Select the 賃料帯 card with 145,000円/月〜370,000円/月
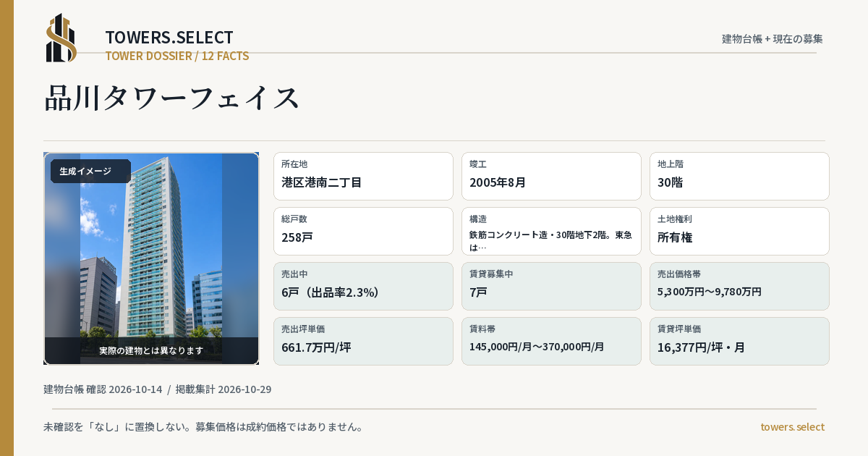Image resolution: width=868 pixels, height=456 pixels. click(x=551, y=341)
